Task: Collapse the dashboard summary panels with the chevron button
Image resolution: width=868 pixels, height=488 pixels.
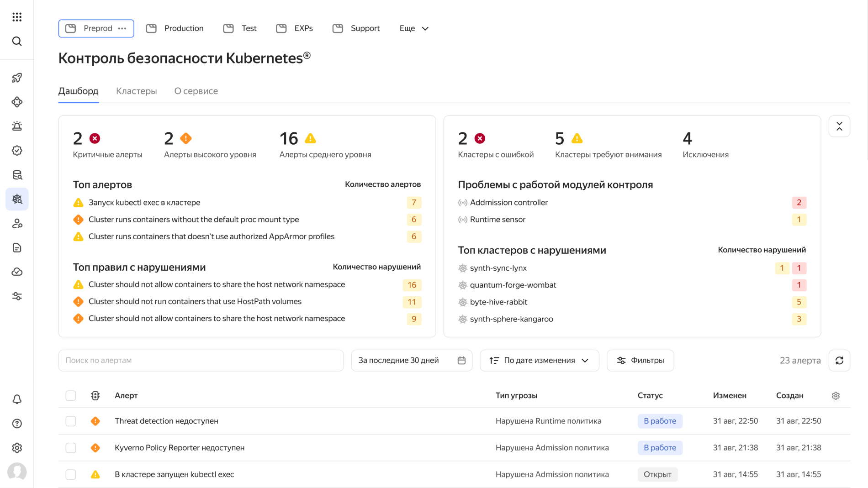Action: point(839,126)
